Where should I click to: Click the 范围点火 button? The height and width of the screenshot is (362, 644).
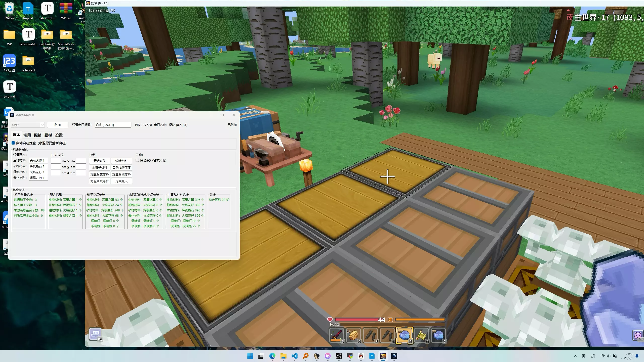tap(122, 181)
